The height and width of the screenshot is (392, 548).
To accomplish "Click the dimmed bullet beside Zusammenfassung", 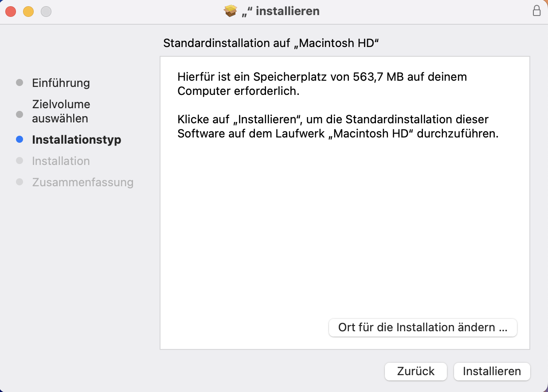I will [x=20, y=182].
